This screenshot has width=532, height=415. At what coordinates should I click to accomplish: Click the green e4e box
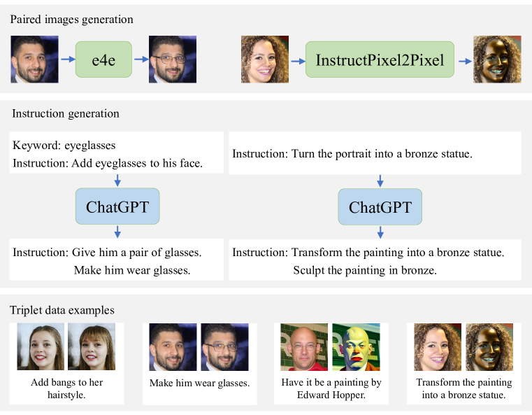[103, 59]
